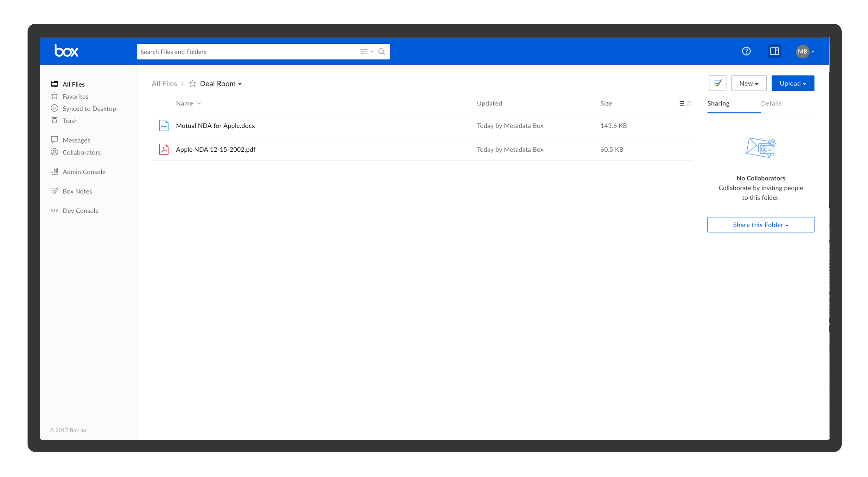Open the Upload dropdown button
The width and height of the screenshot is (868, 477).
point(793,83)
